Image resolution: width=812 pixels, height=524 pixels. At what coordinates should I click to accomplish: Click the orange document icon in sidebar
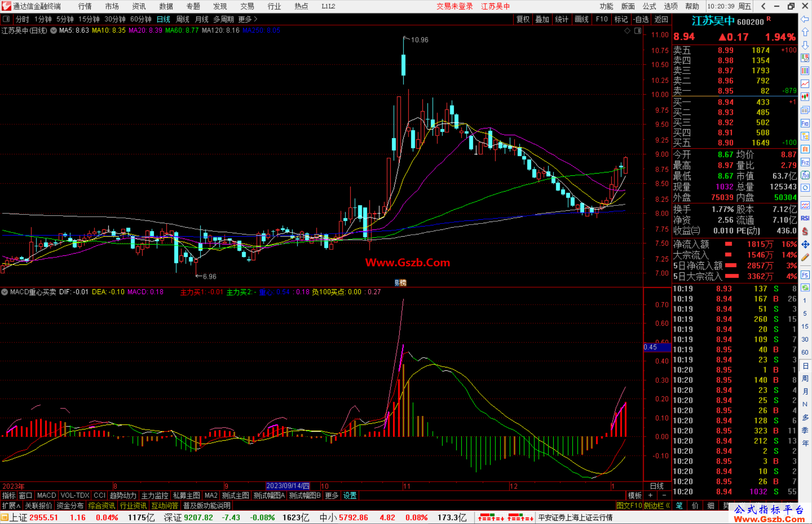pyautogui.click(x=805, y=149)
